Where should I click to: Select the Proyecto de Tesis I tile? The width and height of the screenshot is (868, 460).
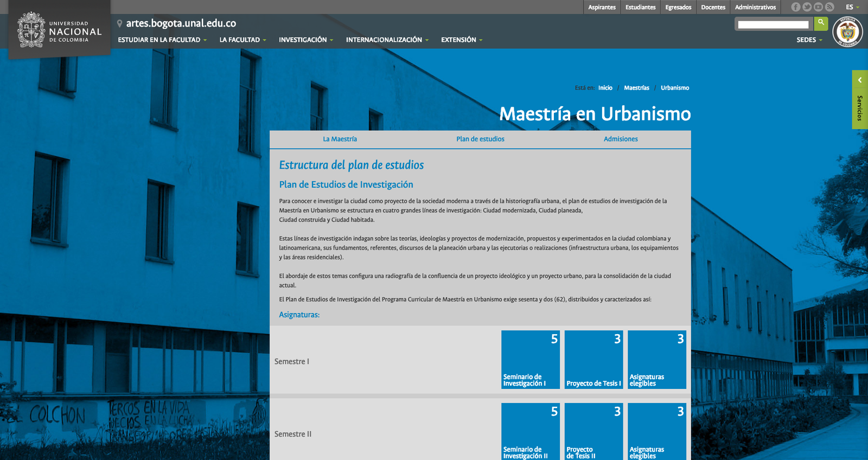593,360
